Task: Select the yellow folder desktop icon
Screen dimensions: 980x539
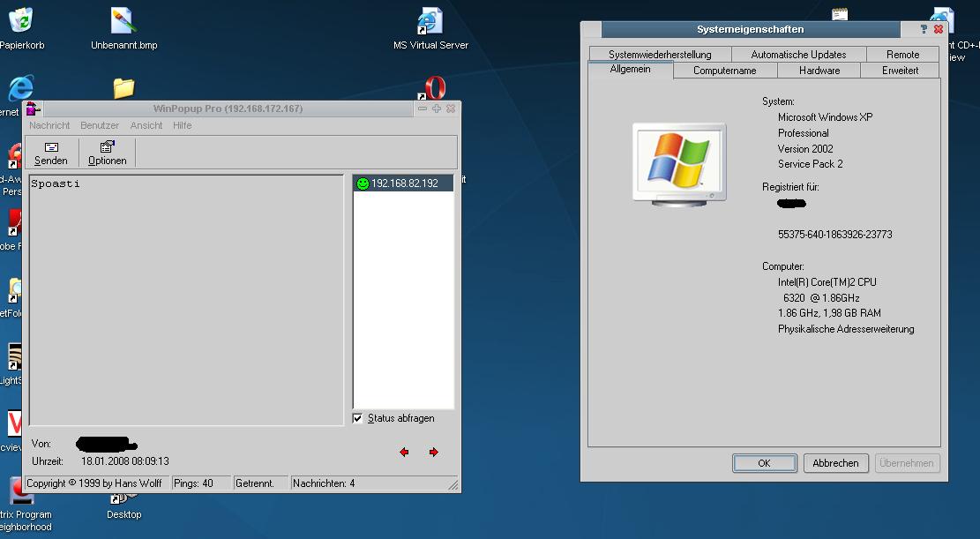Action: point(123,88)
